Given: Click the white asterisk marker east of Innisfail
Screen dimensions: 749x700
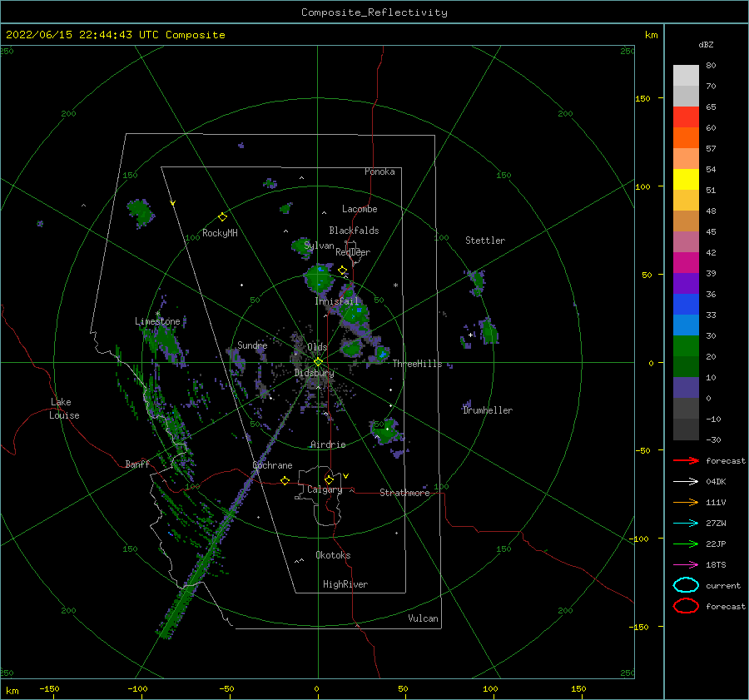Looking at the screenshot, I should coord(395,285).
